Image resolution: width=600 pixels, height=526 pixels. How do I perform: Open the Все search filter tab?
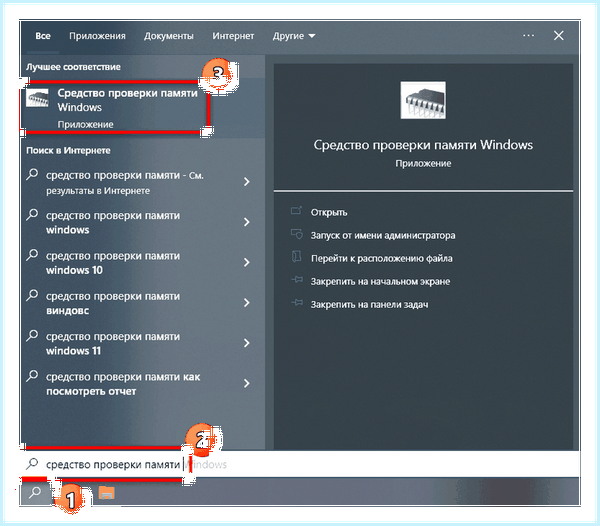[43, 36]
